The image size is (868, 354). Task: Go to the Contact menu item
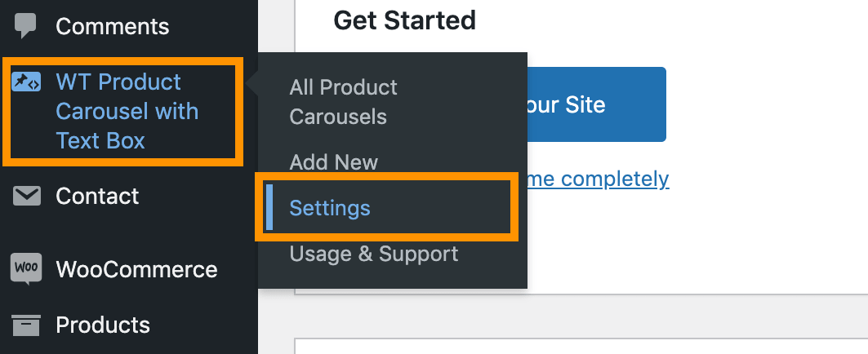[97, 197]
